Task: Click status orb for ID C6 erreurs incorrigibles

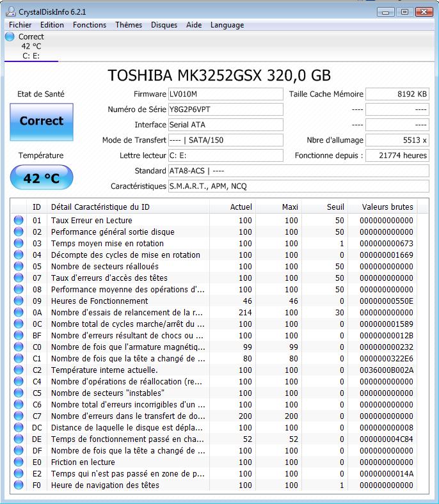Action: click(19, 405)
